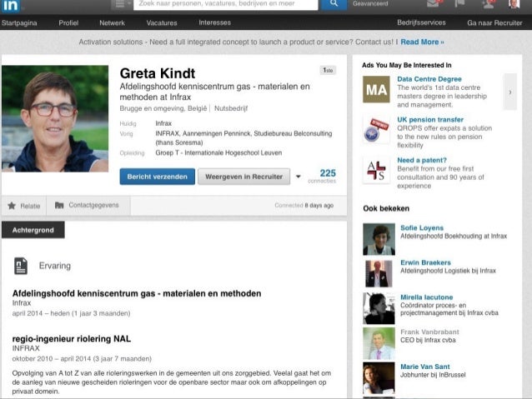Click Marie Van Sant profile thumbnail

pyautogui.click(x=379, y=378)
